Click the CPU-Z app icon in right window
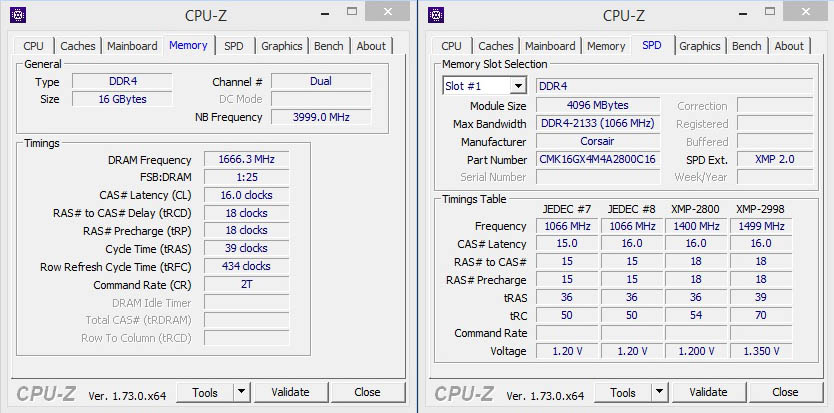Viewport: 834px width, 413px height. [x=436, y=15]
